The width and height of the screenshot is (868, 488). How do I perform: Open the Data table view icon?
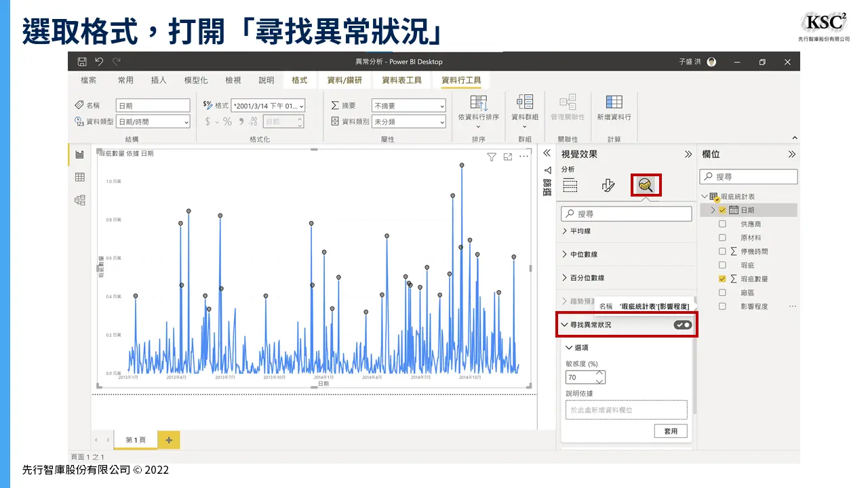point(80,178)
